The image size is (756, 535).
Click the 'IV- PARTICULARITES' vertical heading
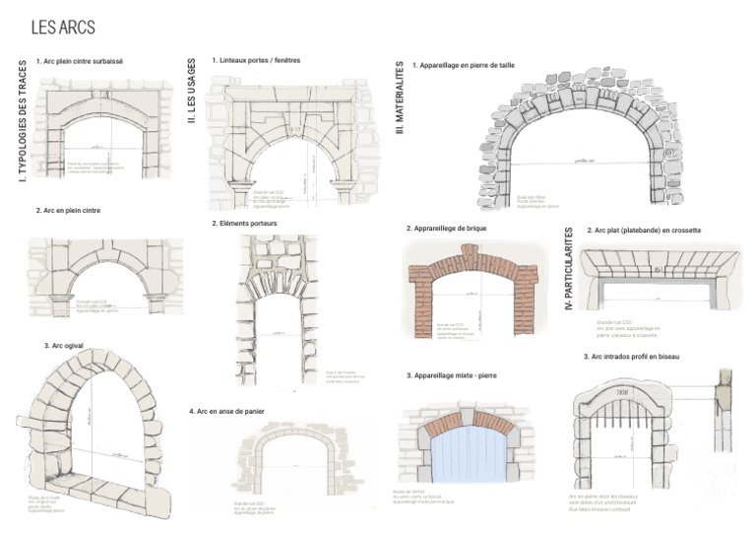click(x=568, y=268)
